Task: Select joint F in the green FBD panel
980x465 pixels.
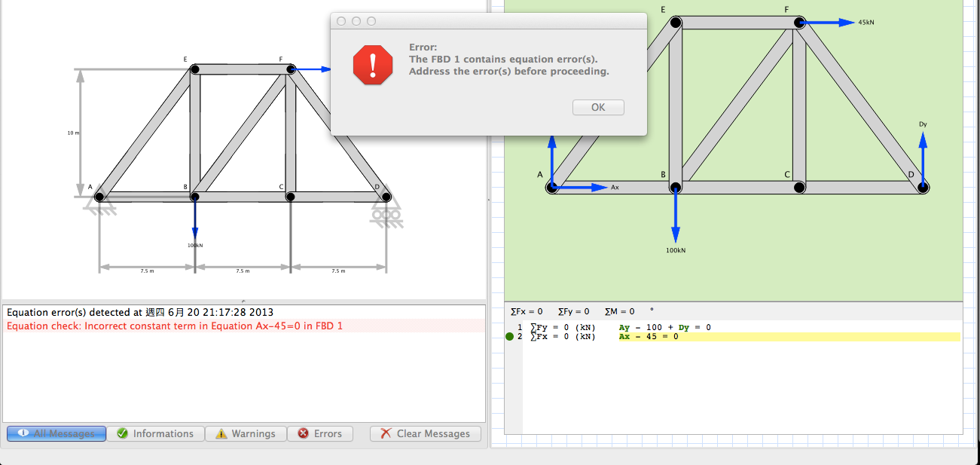Action: click(x=799, y=23)
